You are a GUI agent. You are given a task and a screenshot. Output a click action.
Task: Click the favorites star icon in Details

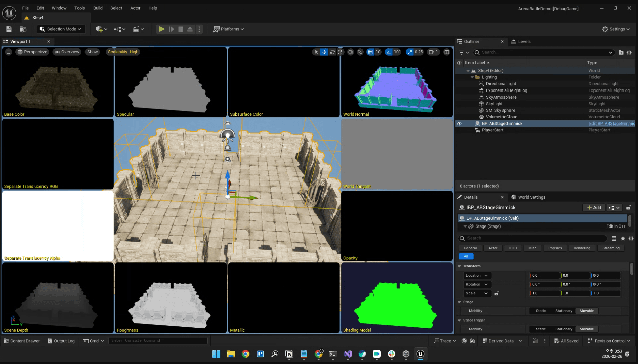click(623, 238)
